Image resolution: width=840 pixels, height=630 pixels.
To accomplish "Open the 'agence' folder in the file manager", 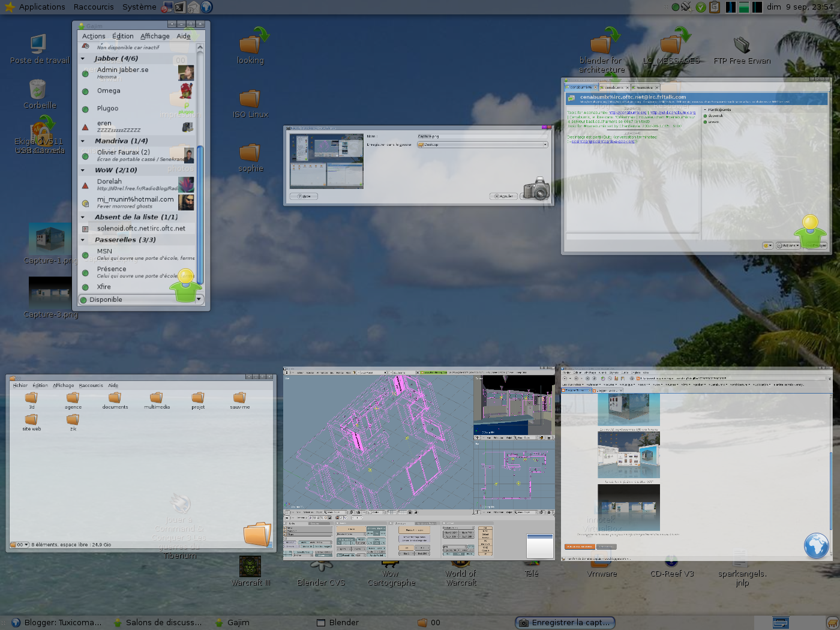I will coord(73,401).
